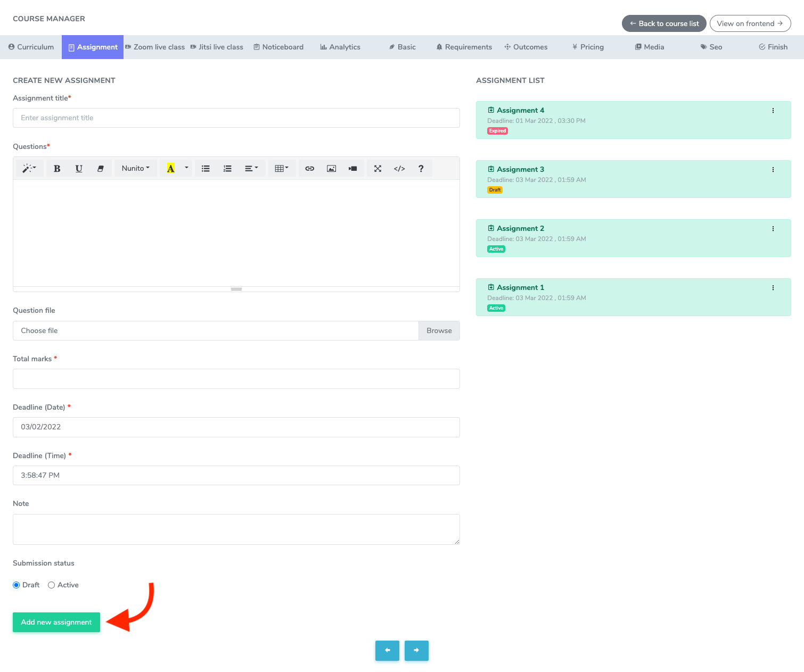This screenshot has width=804, height=672.
Task: Insert a picture via toolbar icon
Action: (331, 169)
